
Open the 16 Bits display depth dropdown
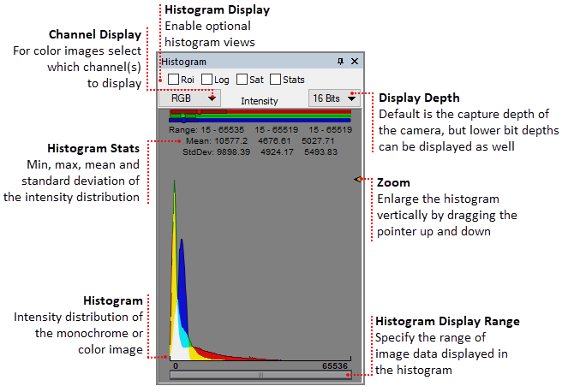334,98
